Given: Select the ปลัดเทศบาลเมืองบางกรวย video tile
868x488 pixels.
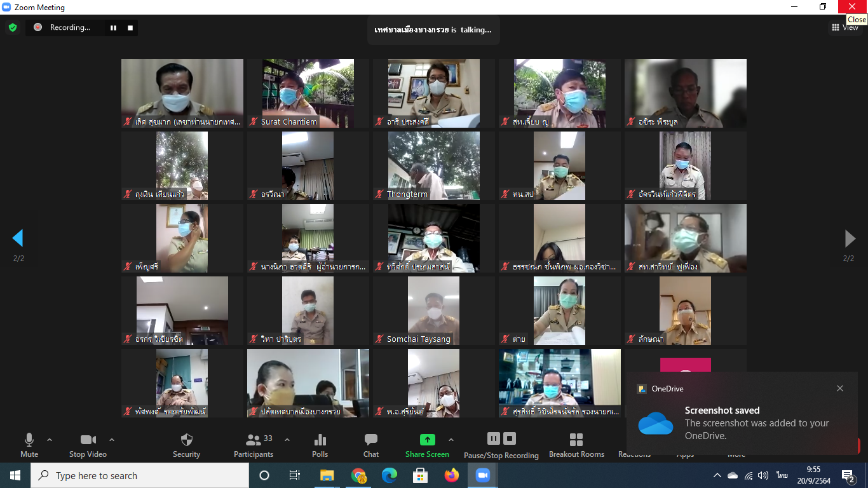Looking at the screenshot, I should 308,383.
